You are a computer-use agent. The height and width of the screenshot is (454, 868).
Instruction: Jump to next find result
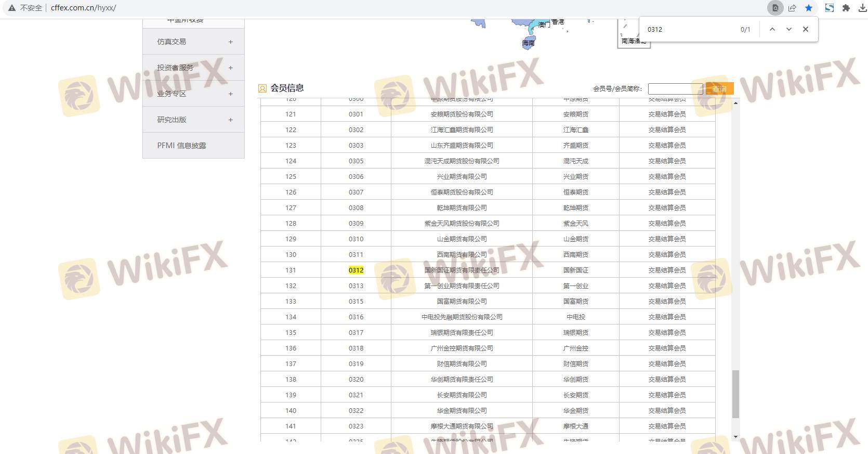(x=789, y=29)
